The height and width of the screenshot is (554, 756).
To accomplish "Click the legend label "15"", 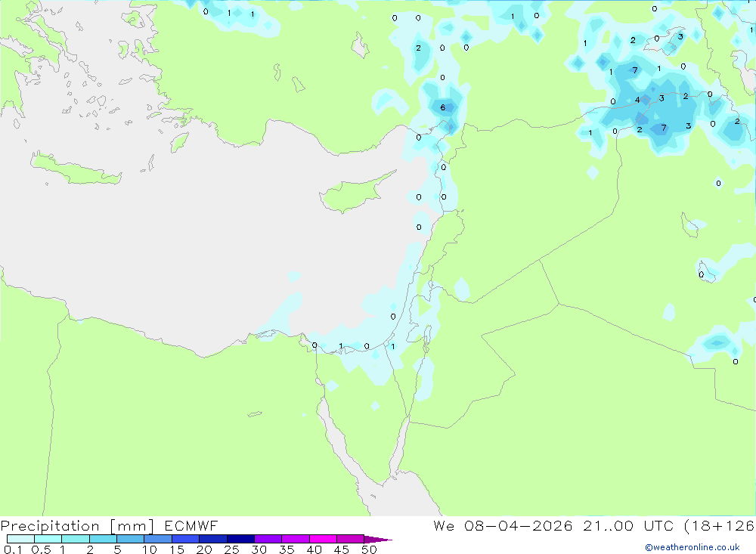I will 177,549.
